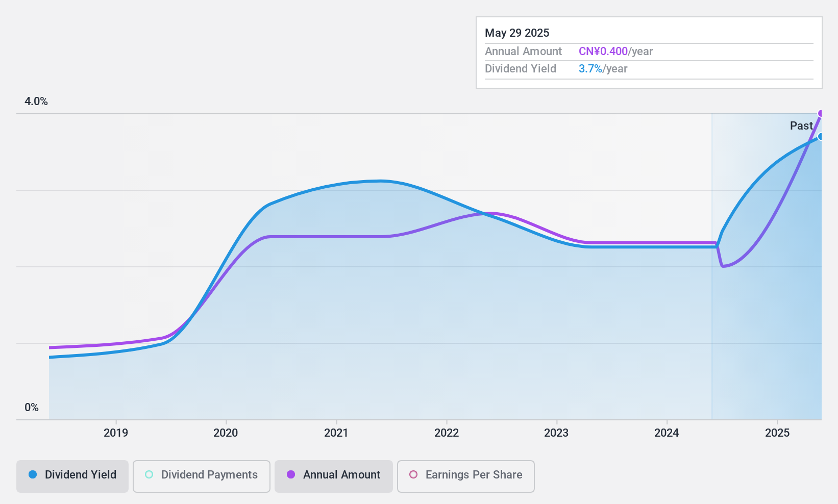Click the 'Dividend Yield' tooltip label
The height and width of the screenshot is (504, 838).
(x=521, y=69)
